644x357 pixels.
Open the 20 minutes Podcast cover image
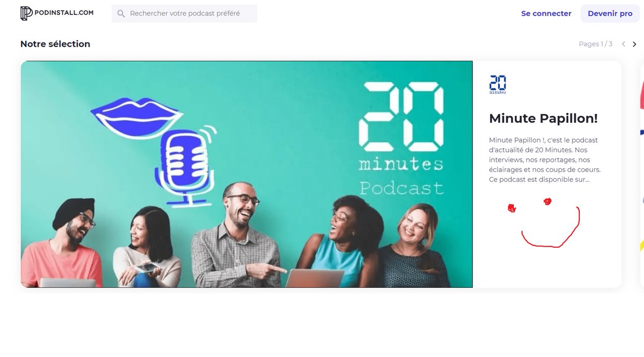coord(246,174)
